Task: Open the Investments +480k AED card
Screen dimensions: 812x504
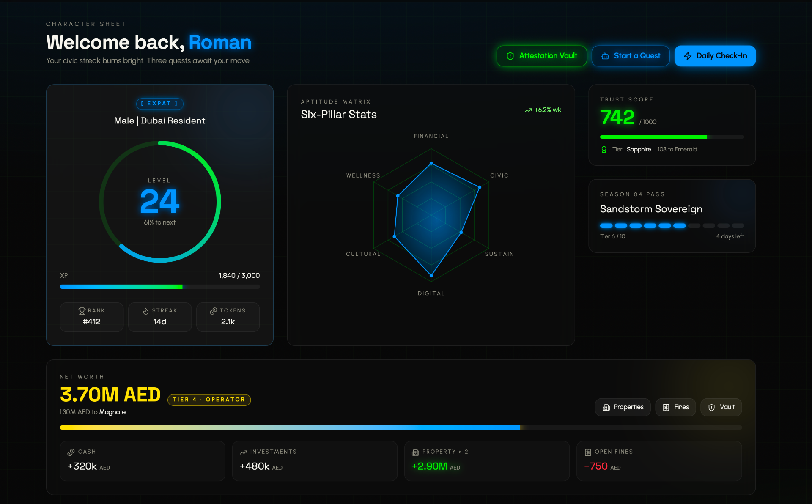Action: [x=315, y=461]
